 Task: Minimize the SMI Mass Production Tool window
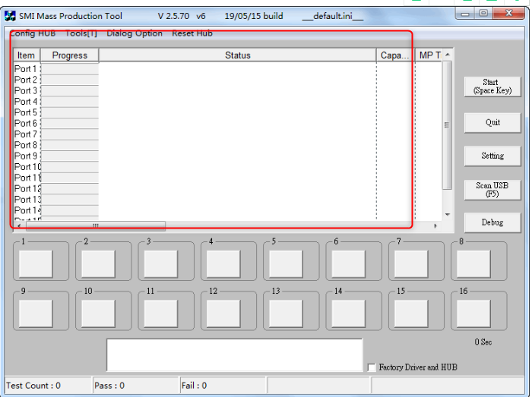coord(465,14)
